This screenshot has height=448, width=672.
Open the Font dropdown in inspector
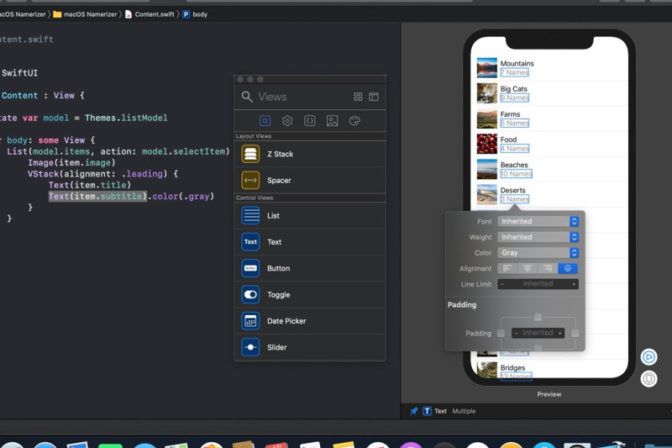pos(538,221)
